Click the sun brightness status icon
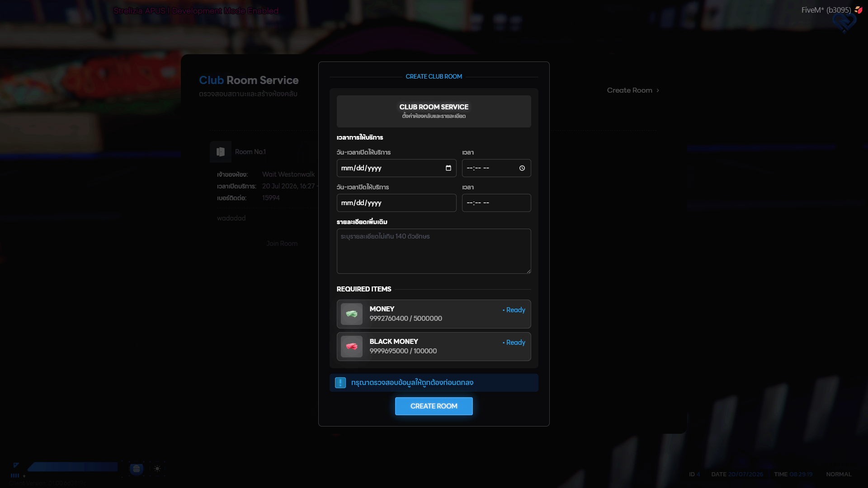 [x=157, y=469]
